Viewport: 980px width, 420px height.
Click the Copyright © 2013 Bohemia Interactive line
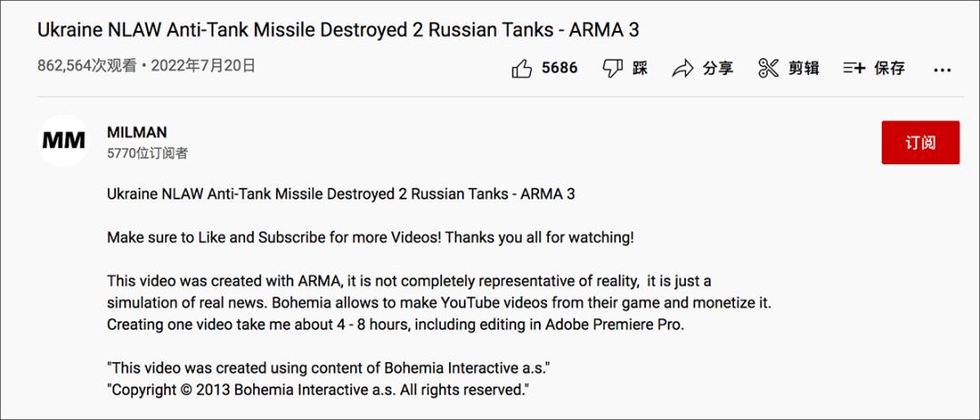click(x=318, y=389)
